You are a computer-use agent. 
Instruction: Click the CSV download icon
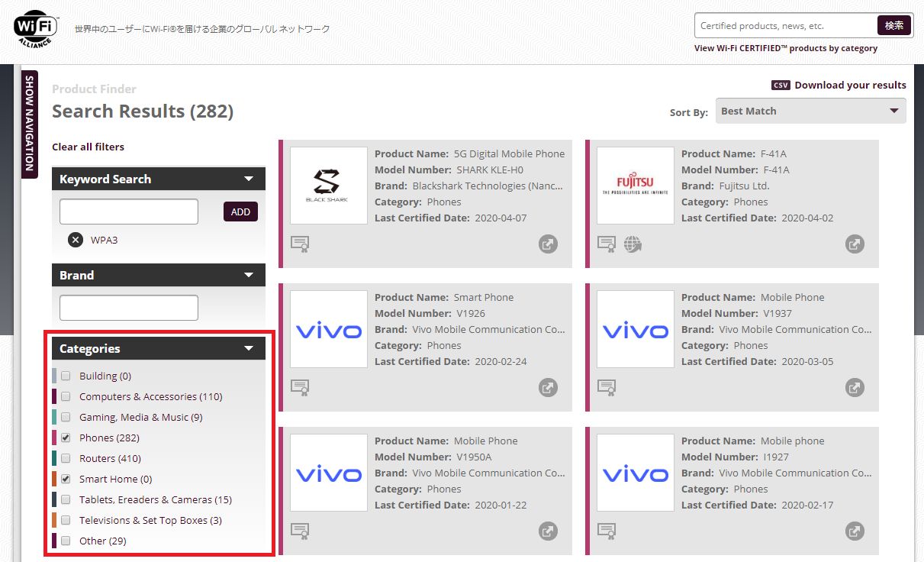click(781, 86)
